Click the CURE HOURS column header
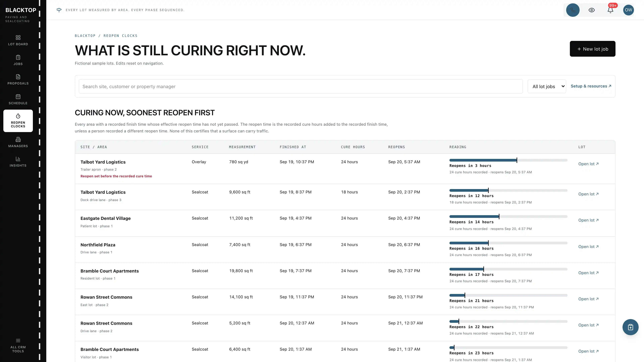This screenshot has width=644, height=362. (x=353, y=147)
